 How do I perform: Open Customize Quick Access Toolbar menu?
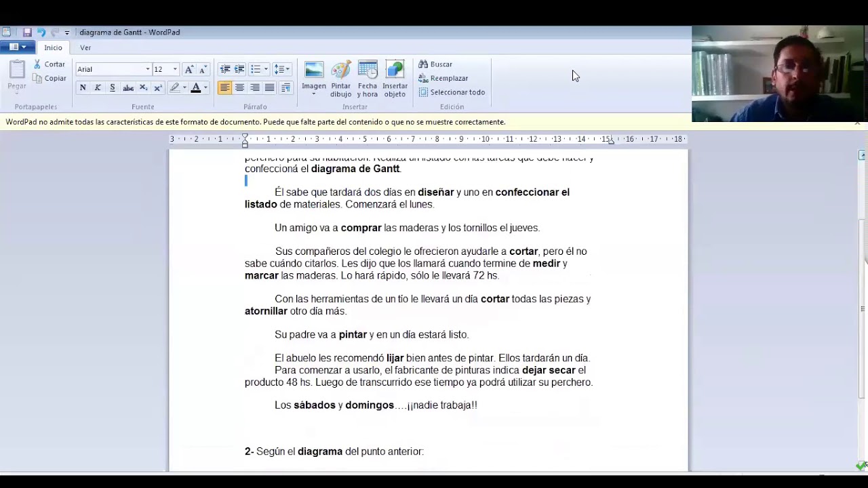coord(66,33)
